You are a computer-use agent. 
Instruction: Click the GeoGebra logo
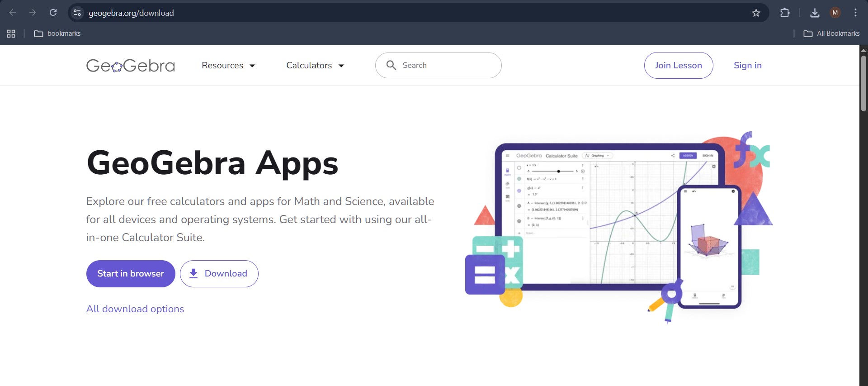pyautogui.click(x=130, y=66)
